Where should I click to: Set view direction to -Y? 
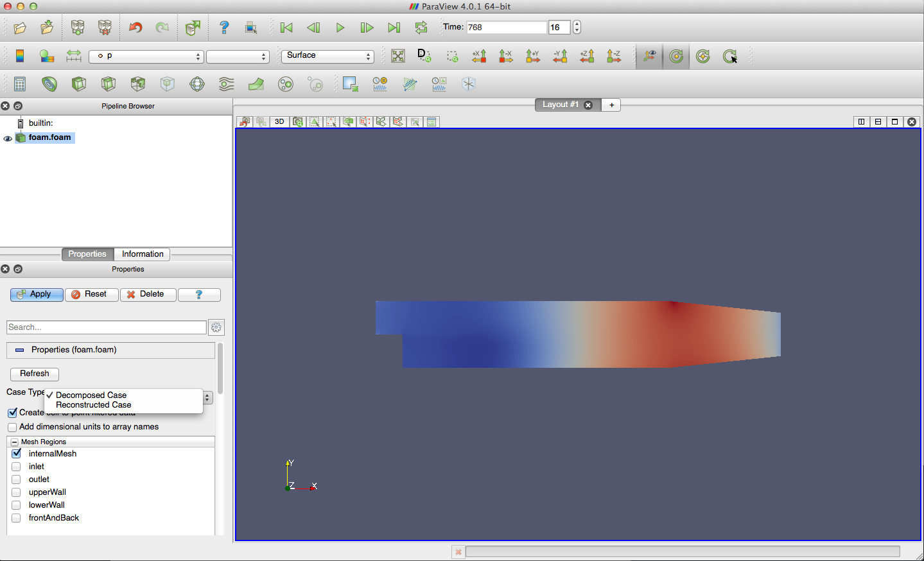coord(560,56)
